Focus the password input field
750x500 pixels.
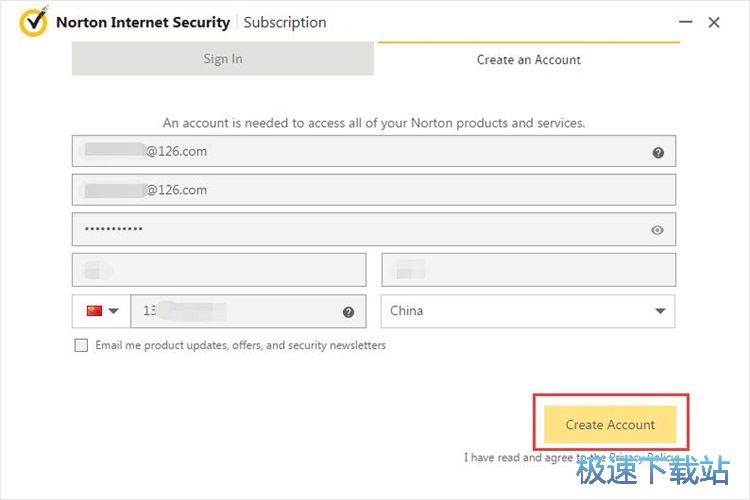click(x=360, y=229)
